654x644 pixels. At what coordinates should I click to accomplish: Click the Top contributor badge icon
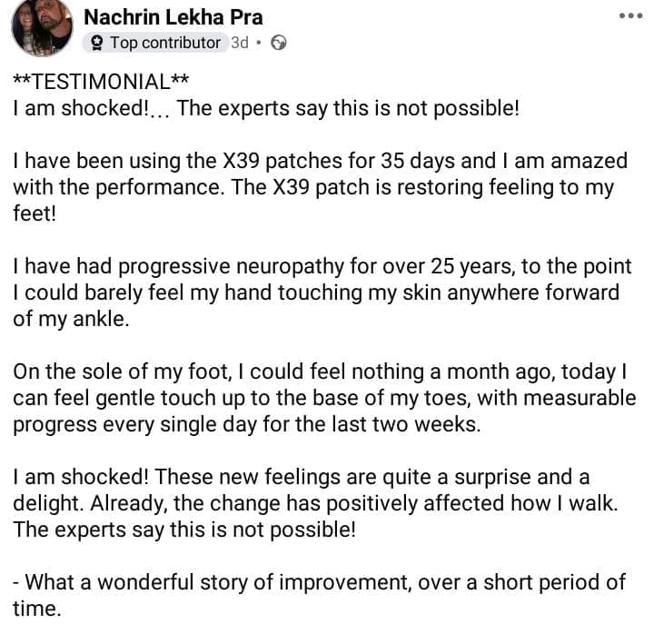click(x=96, y=43)
